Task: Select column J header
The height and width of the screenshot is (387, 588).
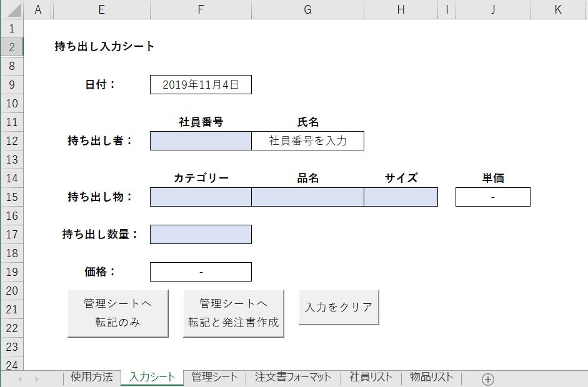Action: (493, 9)
